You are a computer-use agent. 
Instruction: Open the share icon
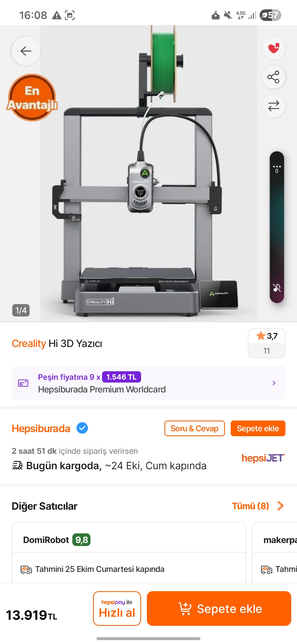click(274, 77)
